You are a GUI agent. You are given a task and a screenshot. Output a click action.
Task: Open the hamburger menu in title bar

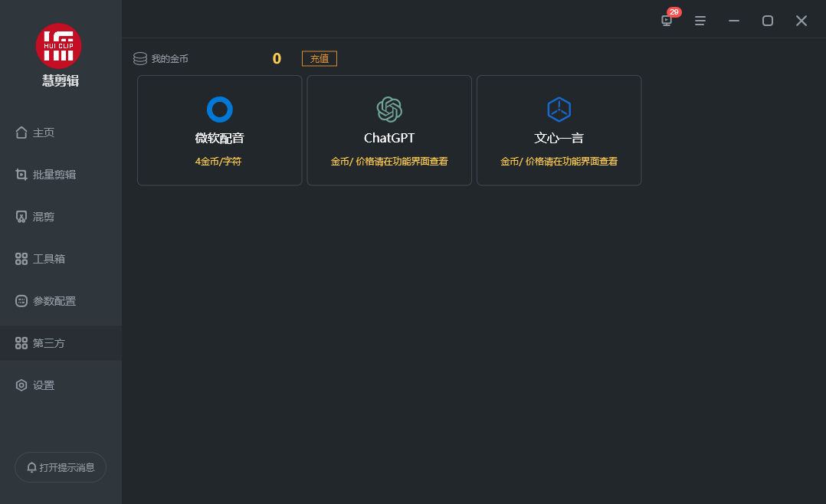(x=700, y=21)
